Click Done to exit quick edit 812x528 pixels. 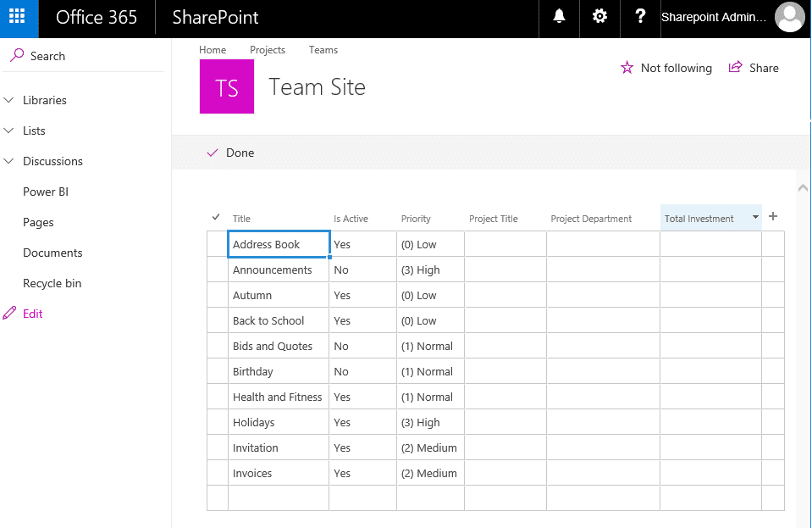[x=233, y=153]
